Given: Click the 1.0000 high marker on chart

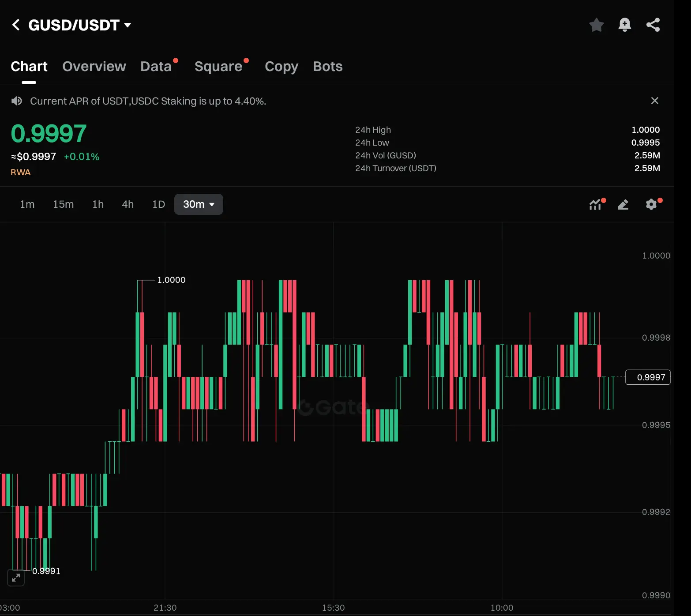Looking at the screenshot, I should (171, 280).
